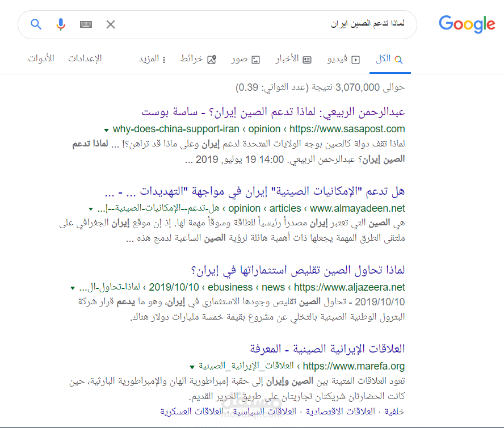Open the ساسة بوست result title link
Viewport: 504px width, 428px height.
(x=273, y=112)
